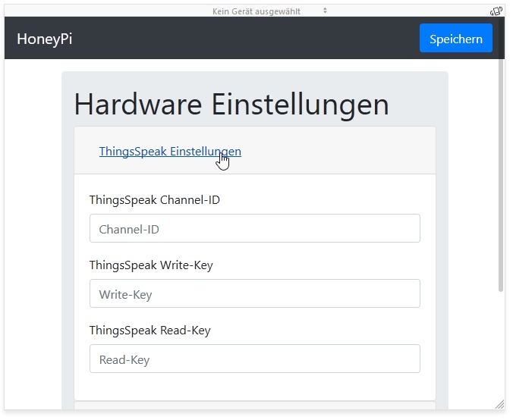Viewport: 513px width, 420px height.
Task: Click the ThingsSpeak Write-Key label
Action: coord(151,265)
